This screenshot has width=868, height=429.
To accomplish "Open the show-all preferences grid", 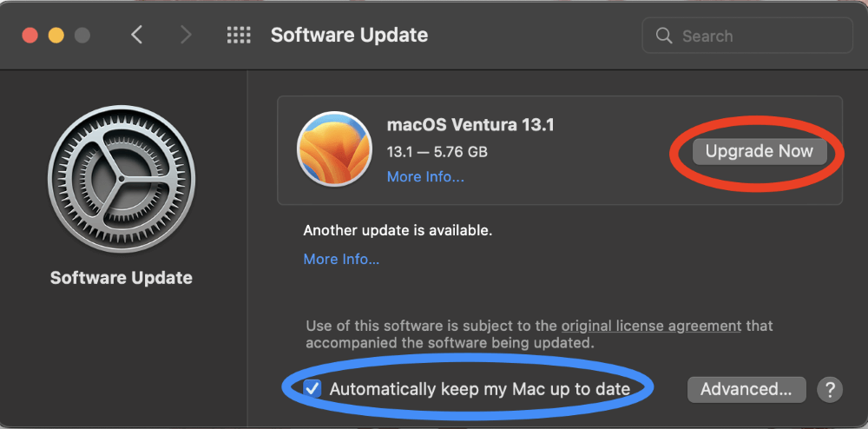I will click(x=239, y=36).
